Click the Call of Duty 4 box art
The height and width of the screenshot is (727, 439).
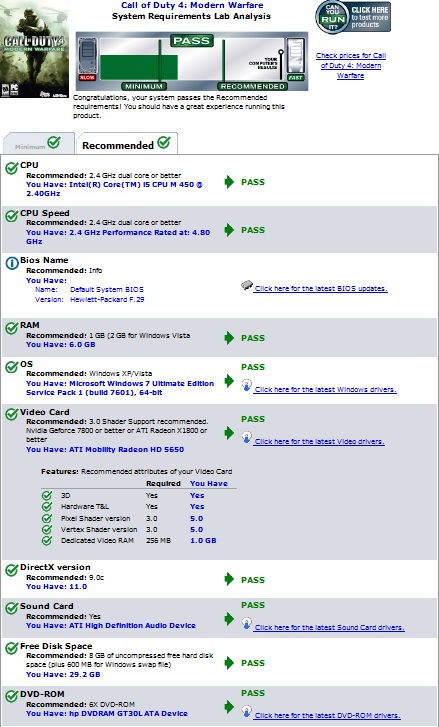[34, 49]
